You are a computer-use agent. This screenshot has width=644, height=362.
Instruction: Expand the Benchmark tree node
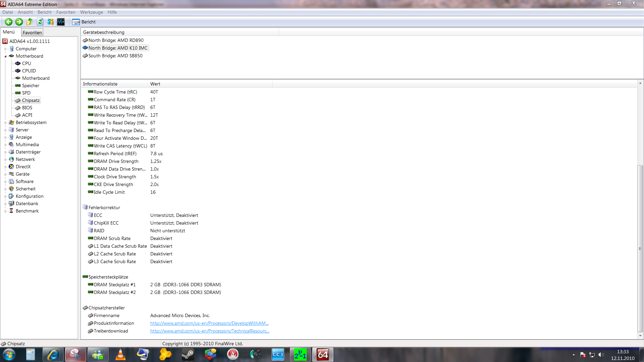click(x=5, y=211)
